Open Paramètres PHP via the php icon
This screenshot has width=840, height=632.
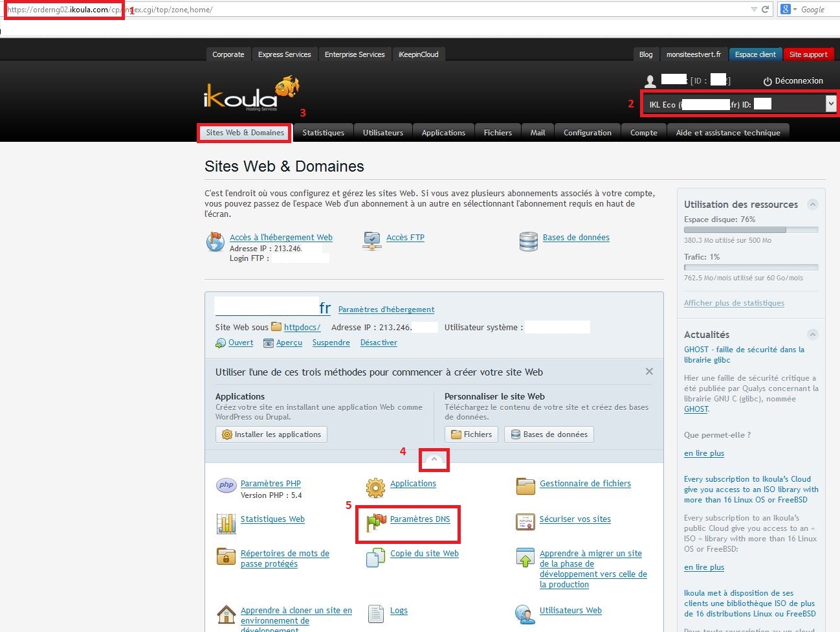tap(226, 484)
